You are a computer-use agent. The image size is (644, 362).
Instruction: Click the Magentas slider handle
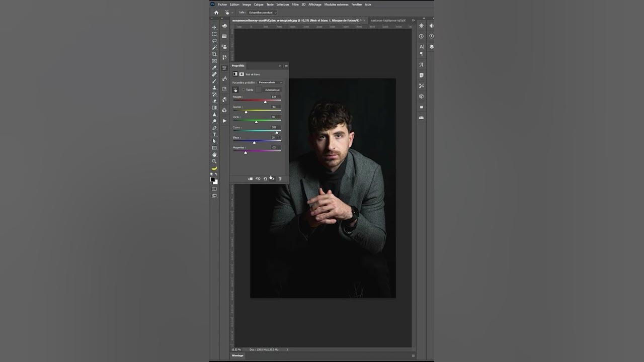246,152
